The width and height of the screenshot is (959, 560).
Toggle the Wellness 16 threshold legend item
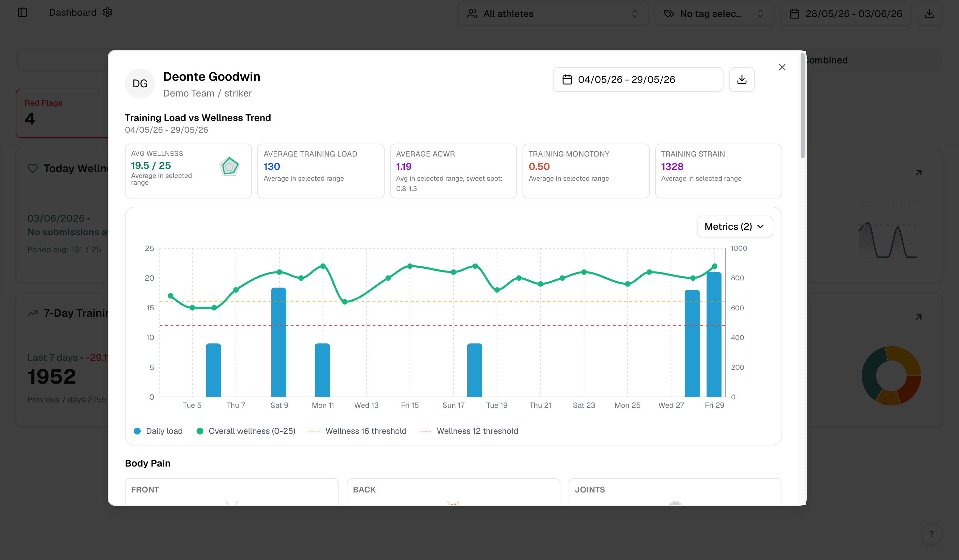(x=358, y=431)
